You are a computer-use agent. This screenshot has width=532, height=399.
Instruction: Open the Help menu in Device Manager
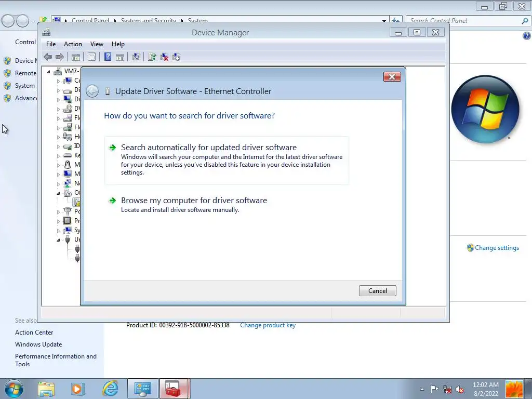pos(118,44)
